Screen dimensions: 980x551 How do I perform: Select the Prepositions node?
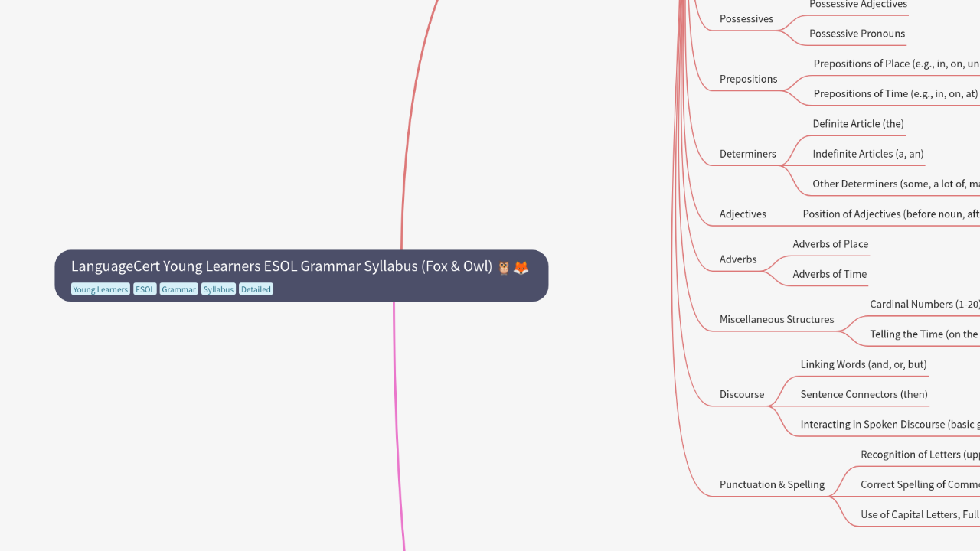pos(748,79)
